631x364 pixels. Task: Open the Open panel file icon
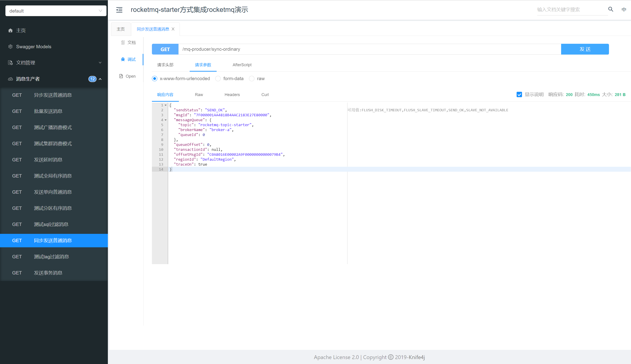(121, 76)
